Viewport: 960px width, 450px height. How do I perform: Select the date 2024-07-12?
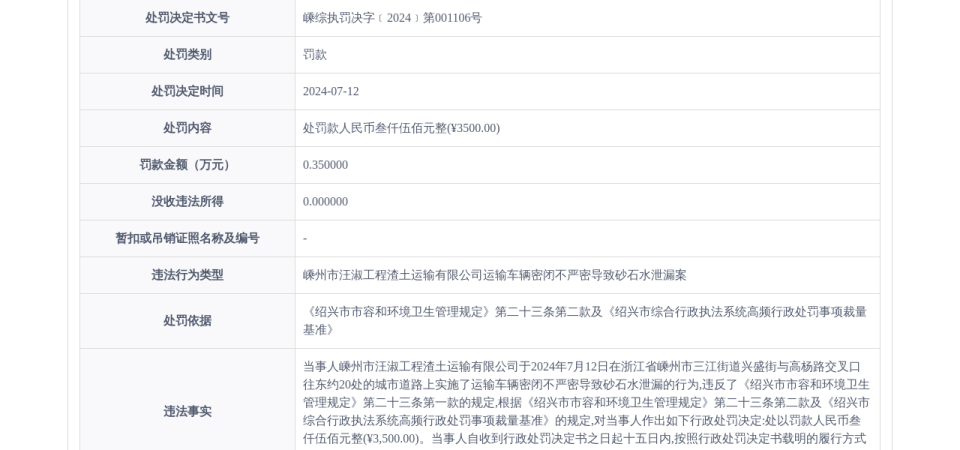331,91
